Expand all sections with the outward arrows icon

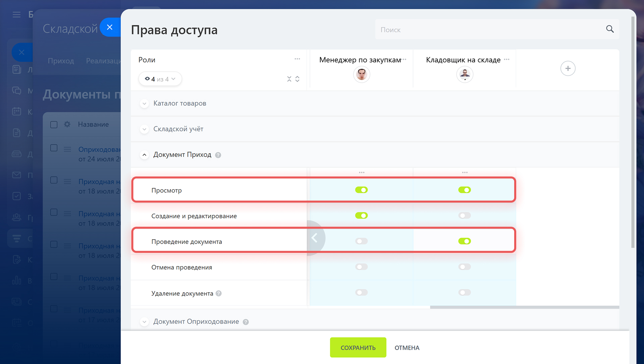[x=297, y=79]
